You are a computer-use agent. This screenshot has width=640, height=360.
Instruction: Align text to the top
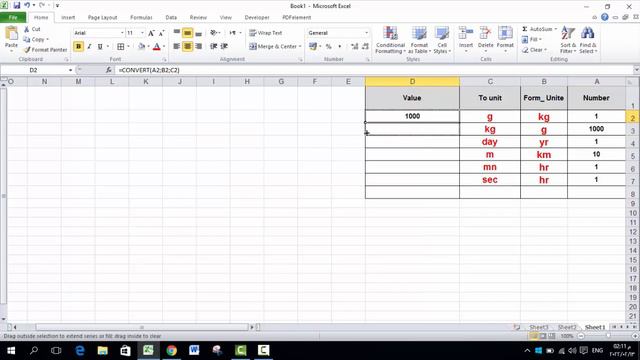[177, 33]
